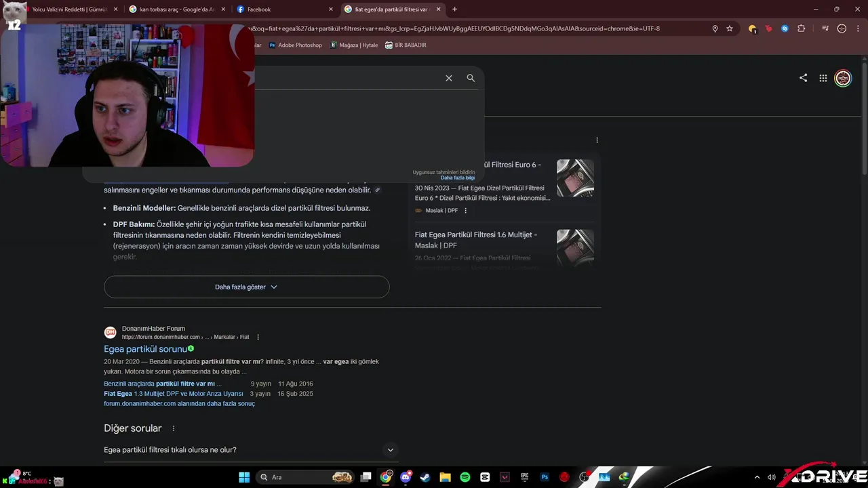Clear the Google search box with X

click(449, 78)
